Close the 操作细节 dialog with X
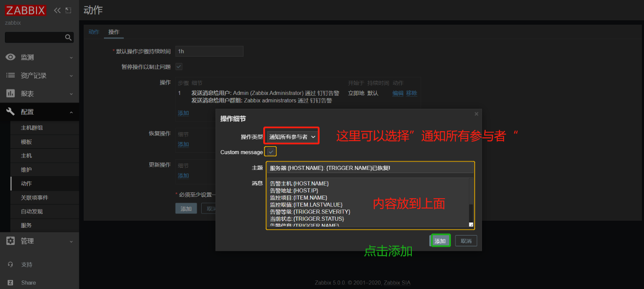 coord(476,114)
